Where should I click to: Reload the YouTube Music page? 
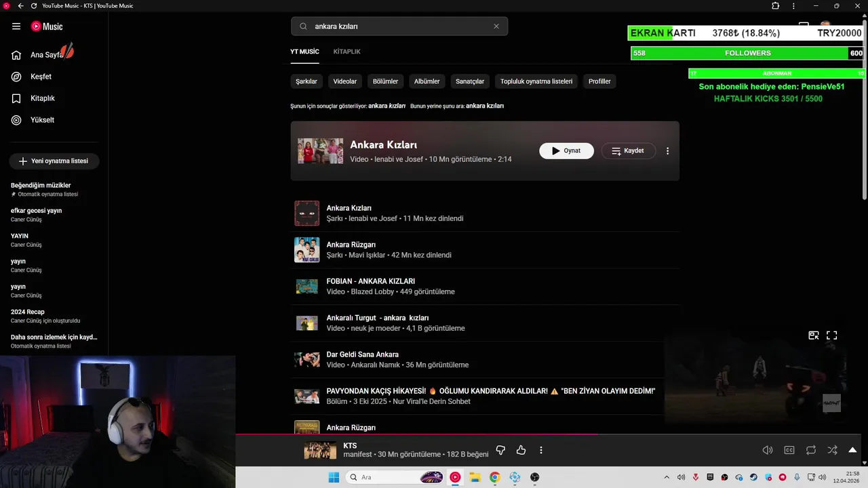34,6
